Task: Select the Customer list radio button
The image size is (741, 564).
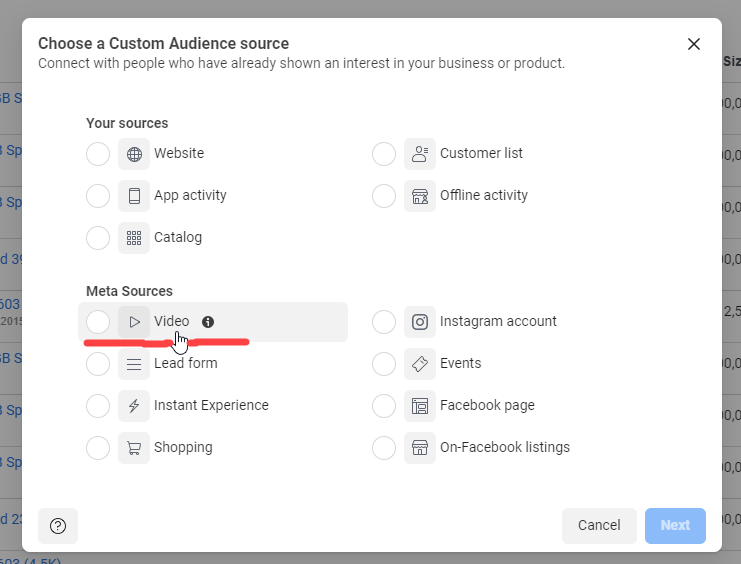Action: pyautogui.click(x=384, y=154)
